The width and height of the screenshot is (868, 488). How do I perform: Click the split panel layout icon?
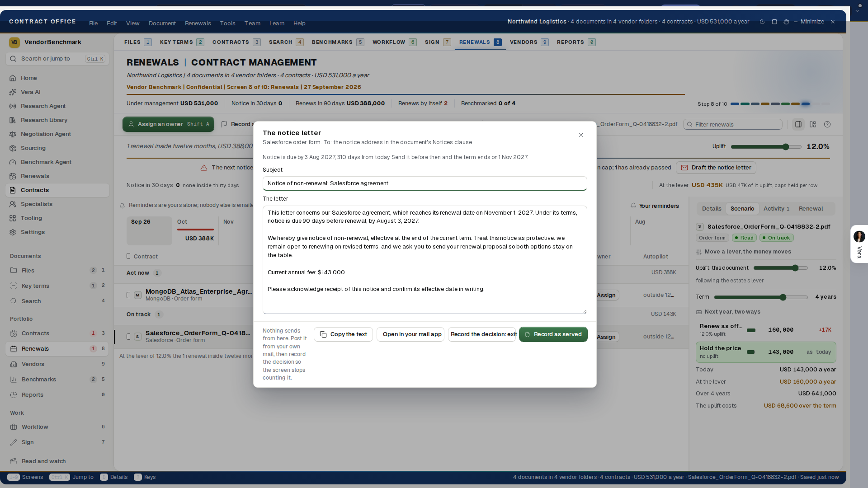point(798,124)
